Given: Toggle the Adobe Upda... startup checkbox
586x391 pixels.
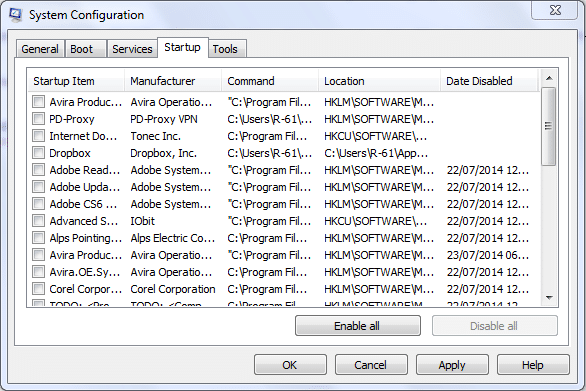Looking at the screenshot, I should coord(38,187).
